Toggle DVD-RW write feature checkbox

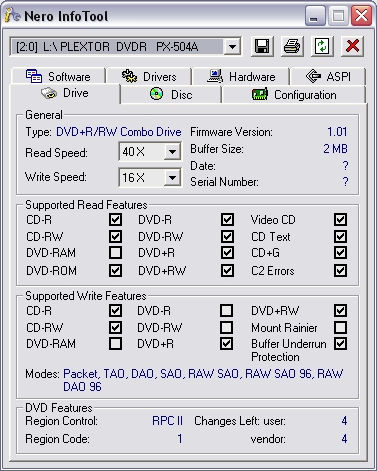(227, 327)
